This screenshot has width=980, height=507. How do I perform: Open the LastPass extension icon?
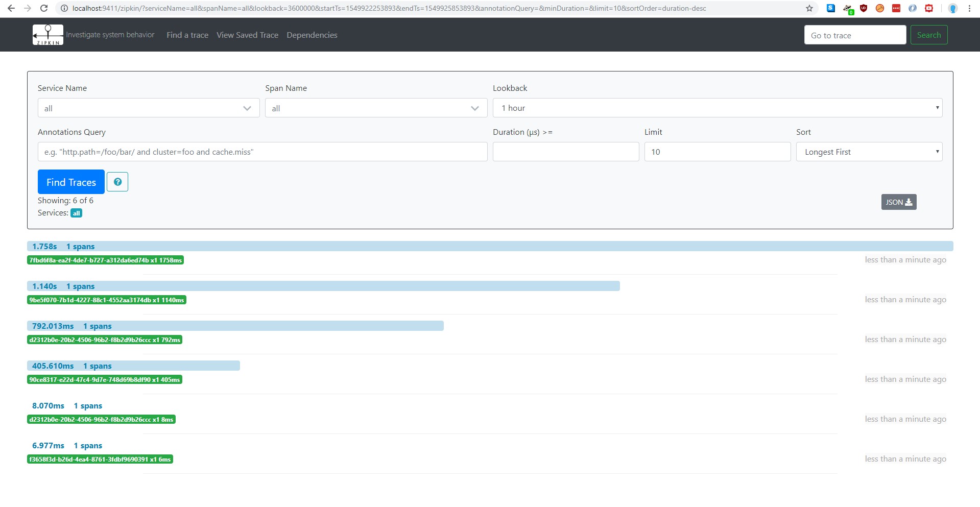pos(896,8)
